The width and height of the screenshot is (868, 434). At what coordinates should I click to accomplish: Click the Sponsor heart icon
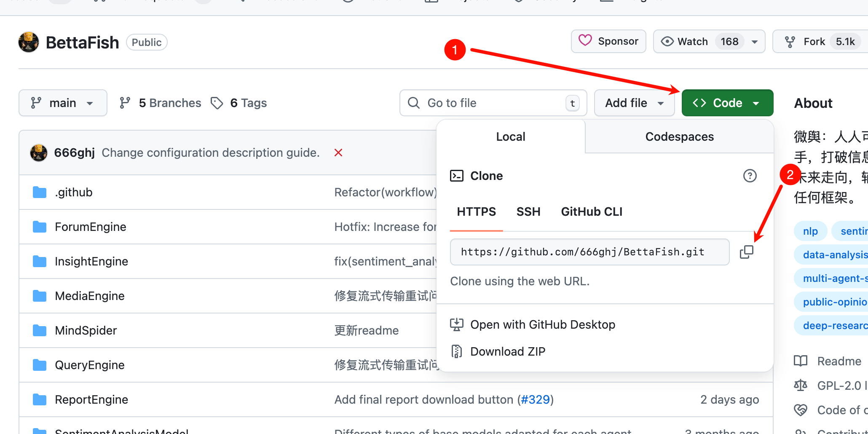pyautogui.click(x=585, y=41)
